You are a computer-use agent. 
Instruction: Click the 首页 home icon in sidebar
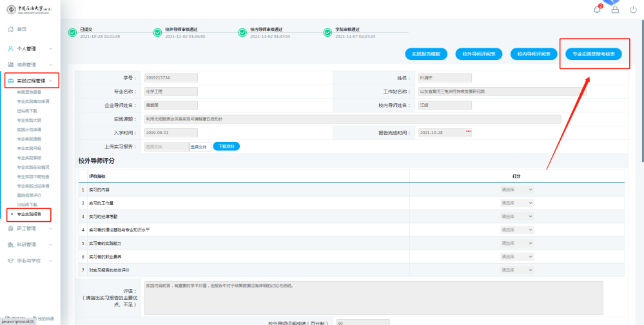(10, 30)
